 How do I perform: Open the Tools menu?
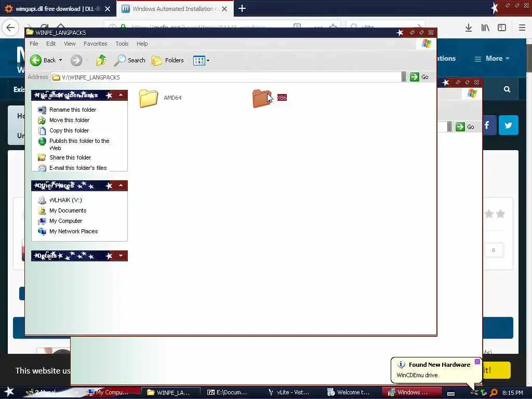coord(122,44)
